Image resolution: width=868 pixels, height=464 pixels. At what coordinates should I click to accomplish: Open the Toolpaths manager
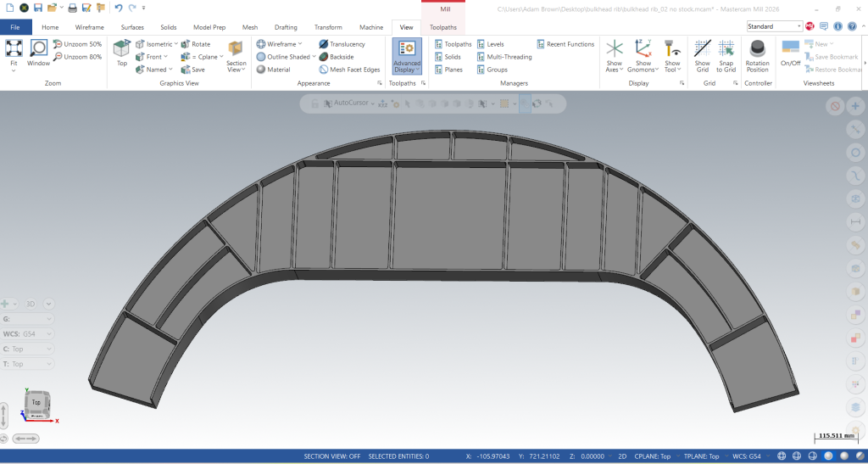coord(453,44)
